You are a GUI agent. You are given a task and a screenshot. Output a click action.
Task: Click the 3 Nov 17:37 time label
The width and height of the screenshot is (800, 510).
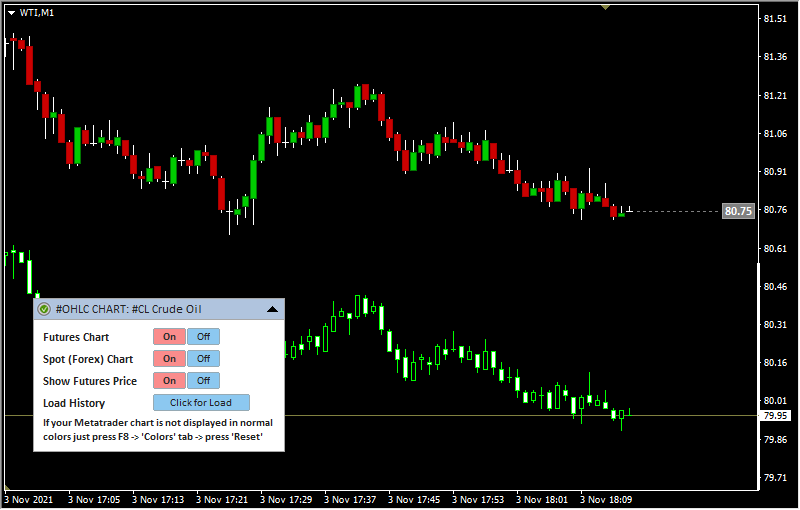point(350,498)
